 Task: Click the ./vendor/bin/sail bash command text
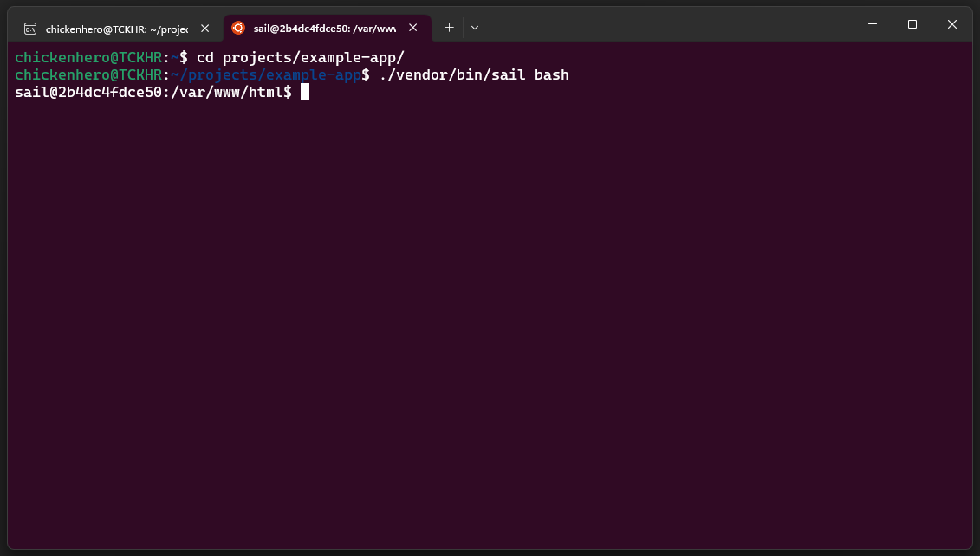[x=472, y=74]
